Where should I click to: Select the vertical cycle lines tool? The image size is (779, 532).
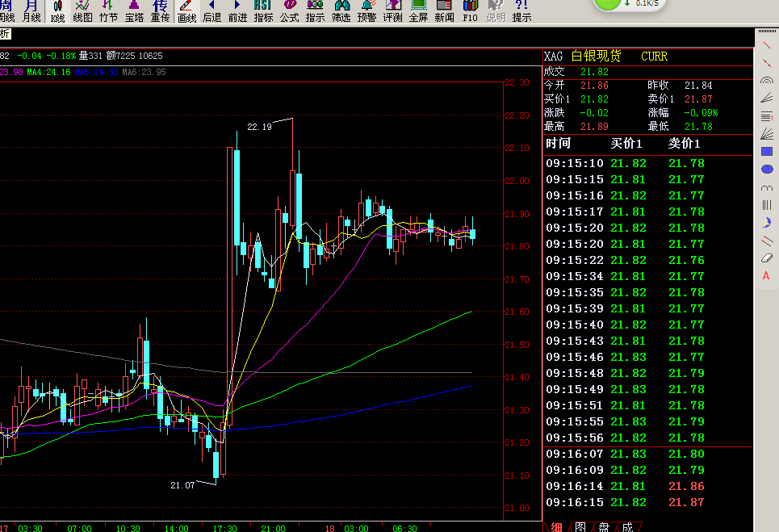766,205
